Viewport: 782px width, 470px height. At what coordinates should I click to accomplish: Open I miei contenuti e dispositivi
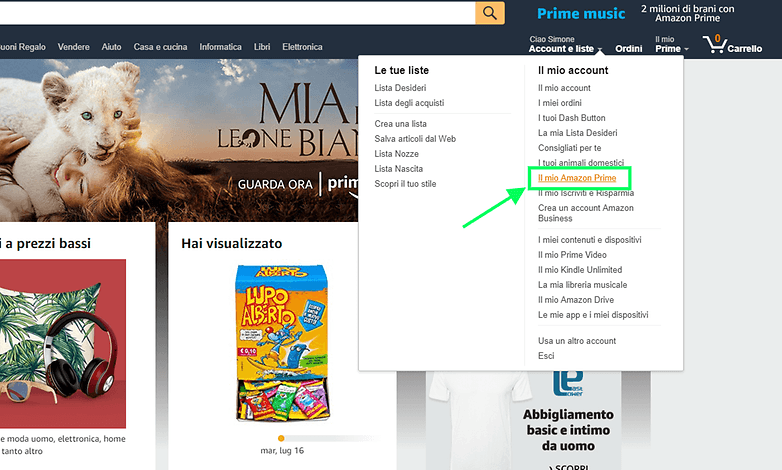589,239
